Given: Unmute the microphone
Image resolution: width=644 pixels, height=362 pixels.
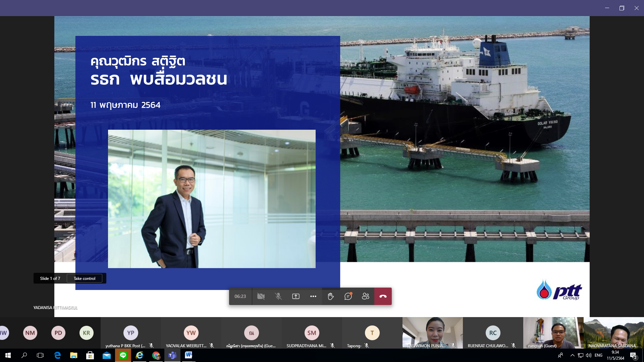Looking at the screenshot, I should point(278,296).
